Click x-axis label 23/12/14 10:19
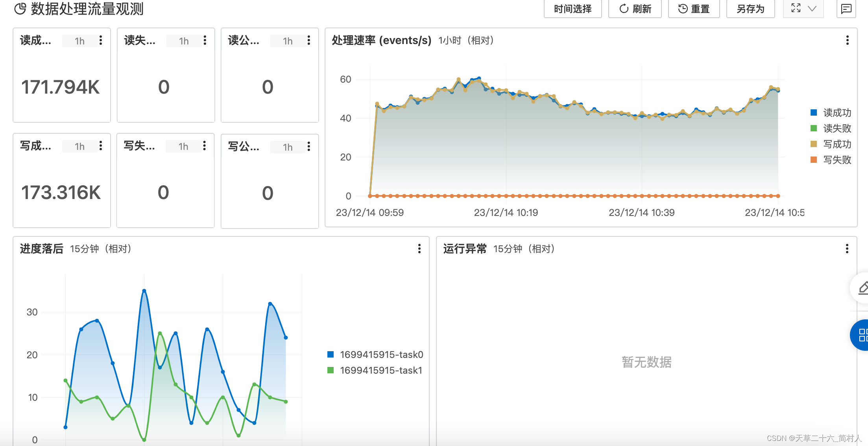The image size is (868, 446). (x=506, y=213)
